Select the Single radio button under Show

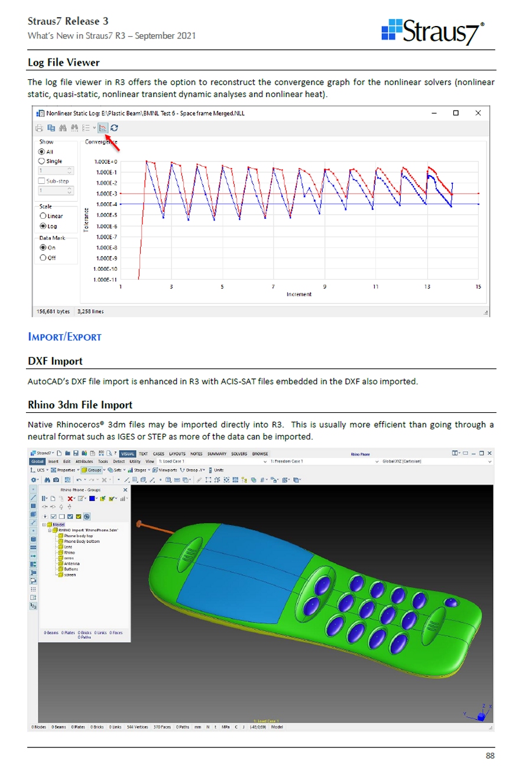(42, 161)
